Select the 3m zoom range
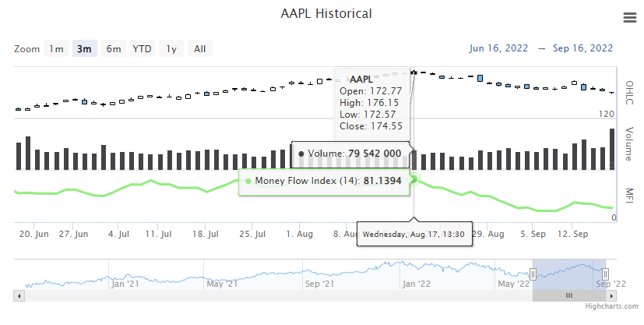This screenshot has width=644, height=325. [x=83, y=48]
